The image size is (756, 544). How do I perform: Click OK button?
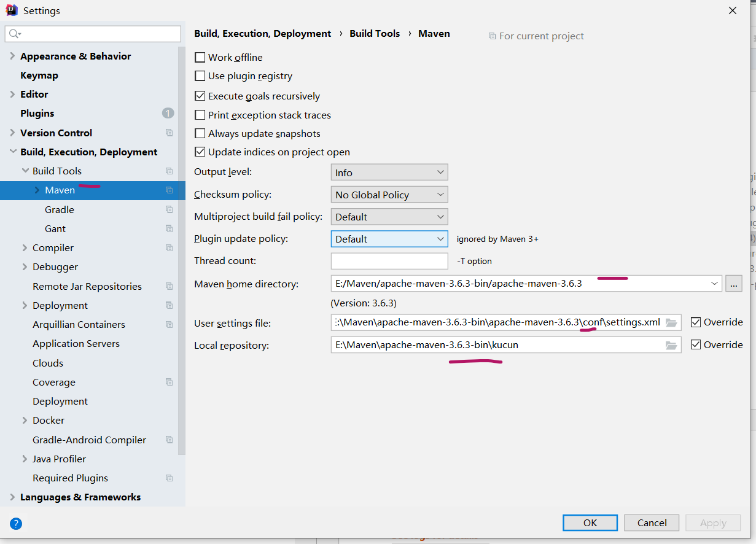coord(590,523)
